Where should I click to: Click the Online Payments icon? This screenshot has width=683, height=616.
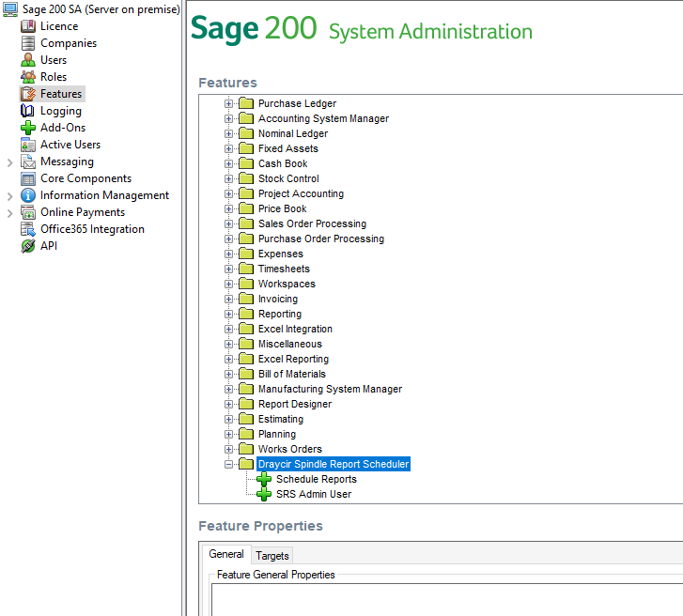[x=28, y=212]
